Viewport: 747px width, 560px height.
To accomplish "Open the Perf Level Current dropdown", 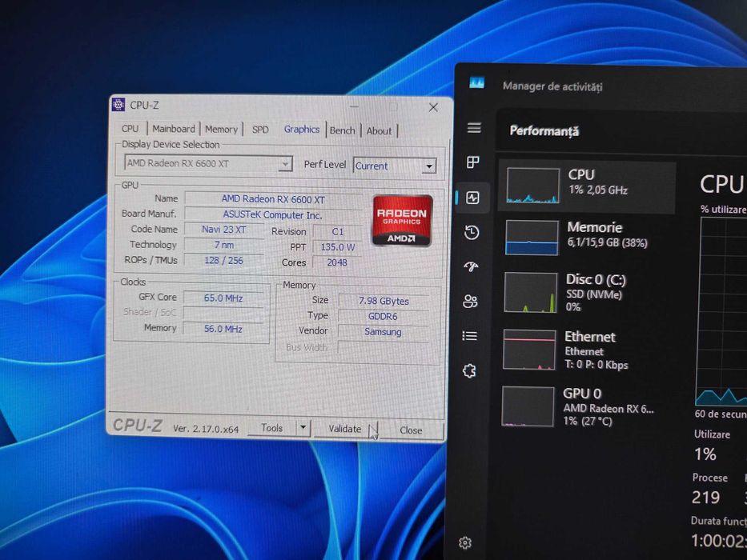I will pyautogui.click(x=395, y=166).
